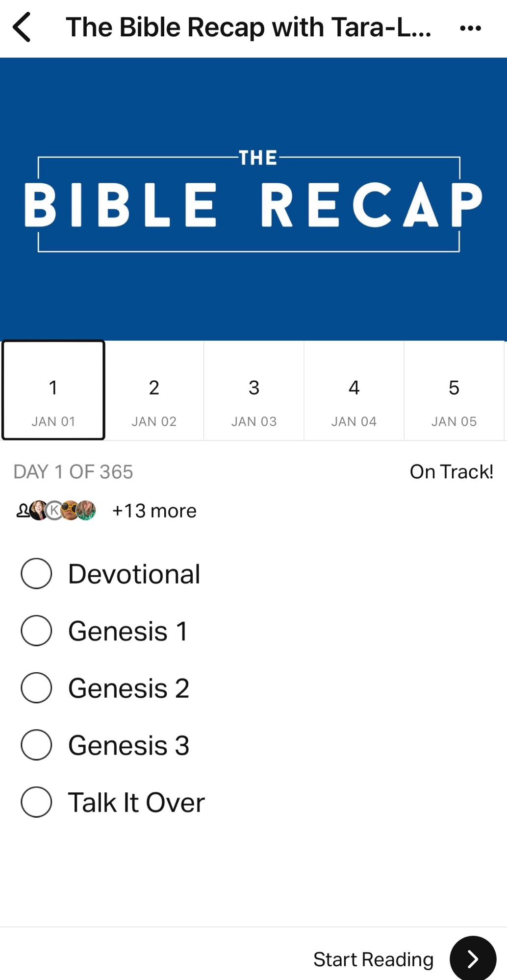Check the Talk It Over circle
Screen dimensions: 507x980
pyautogui.click(x=36, y=802)
